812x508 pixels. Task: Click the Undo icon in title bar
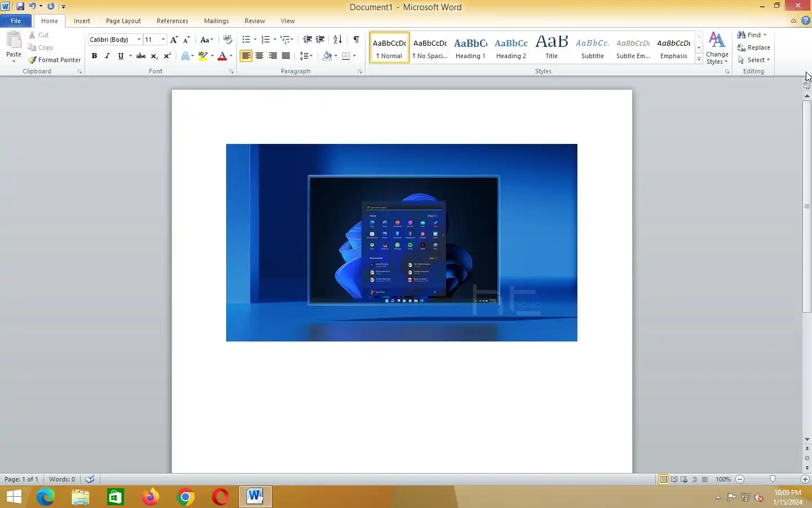pyautogui.click(x=32, y=6)
